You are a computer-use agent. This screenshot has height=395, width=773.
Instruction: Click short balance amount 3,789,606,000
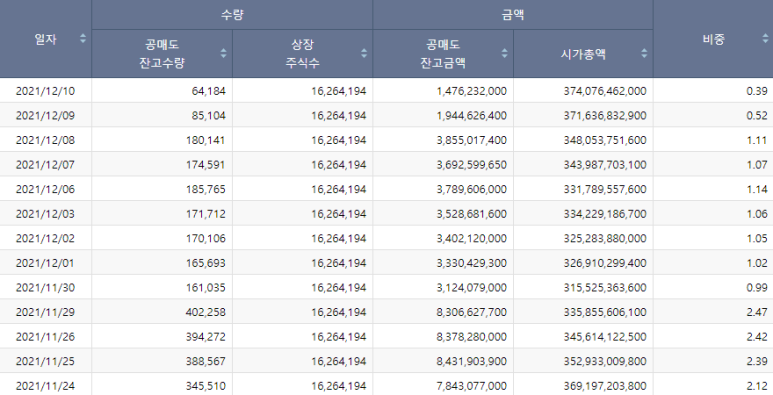point(472,189)
